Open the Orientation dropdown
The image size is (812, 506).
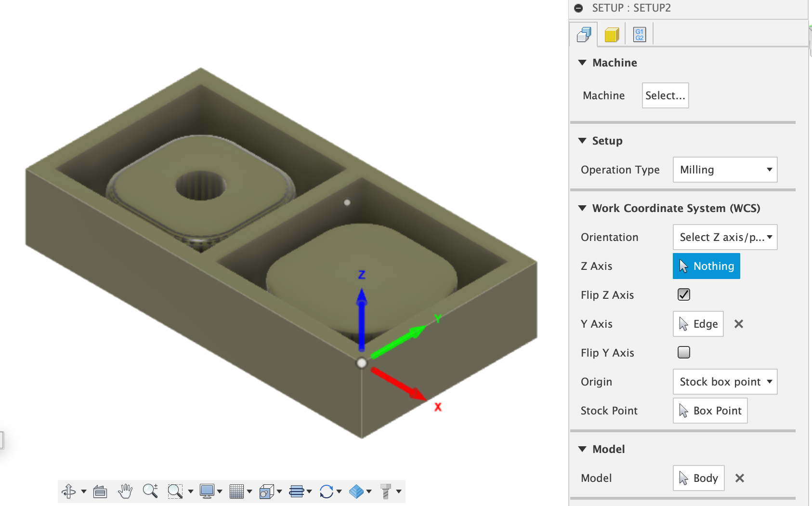point(725,237)
